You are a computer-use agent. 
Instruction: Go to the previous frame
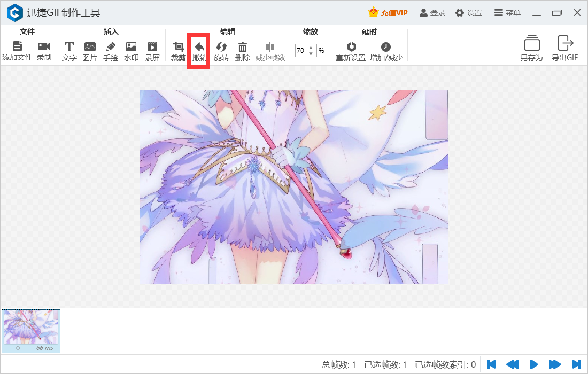click(512, 364)
